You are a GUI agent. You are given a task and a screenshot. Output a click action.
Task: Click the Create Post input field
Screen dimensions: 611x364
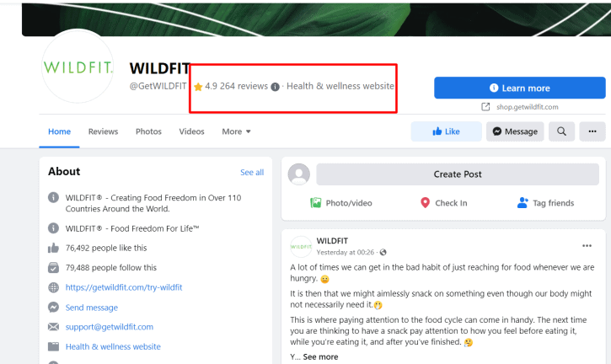pos(458,174)
